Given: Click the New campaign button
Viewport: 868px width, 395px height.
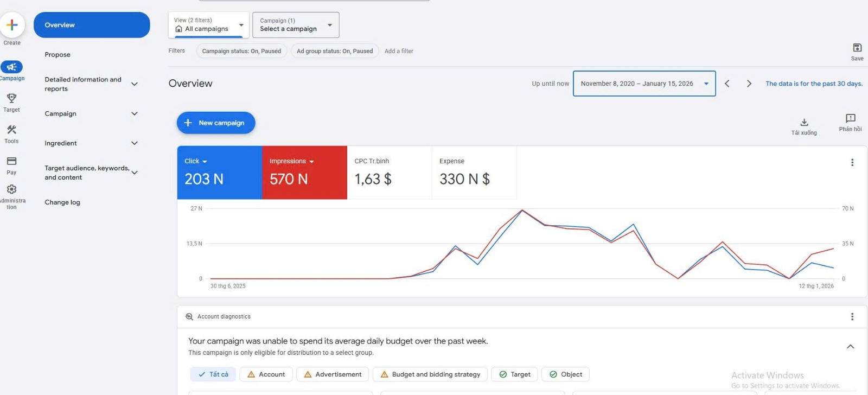Looking at the screenshot, I should pos(216,123).
